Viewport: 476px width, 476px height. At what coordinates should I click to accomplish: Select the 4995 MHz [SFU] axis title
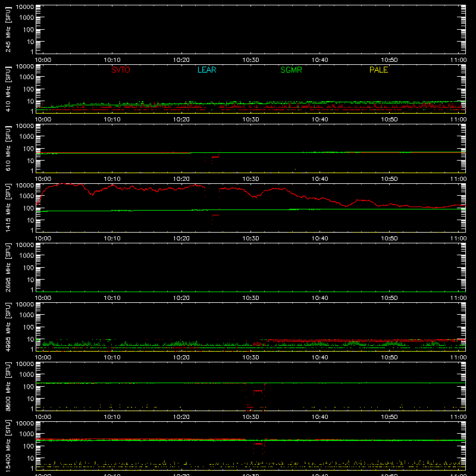pos(8,327)
